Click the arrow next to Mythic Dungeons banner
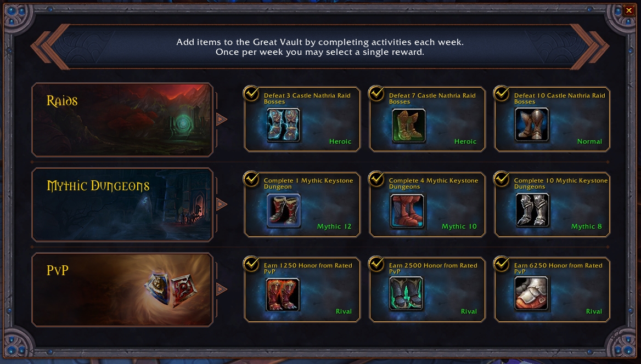The image size is (641, 364). [x=221, y=204]
